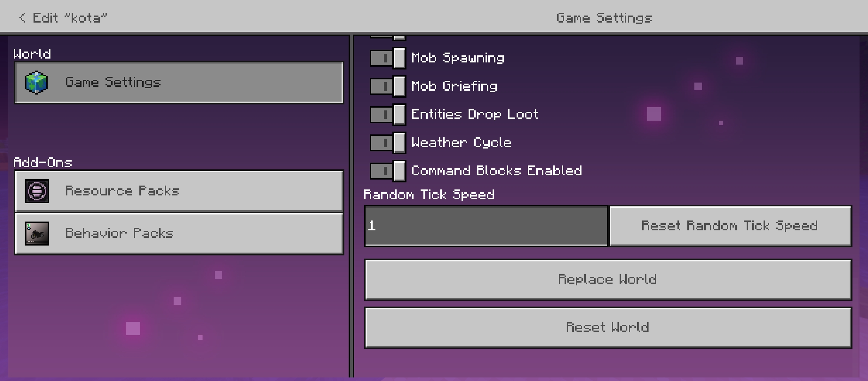Open the Behavior Packs section
The image size is (868, 381).
coord(179,234)
